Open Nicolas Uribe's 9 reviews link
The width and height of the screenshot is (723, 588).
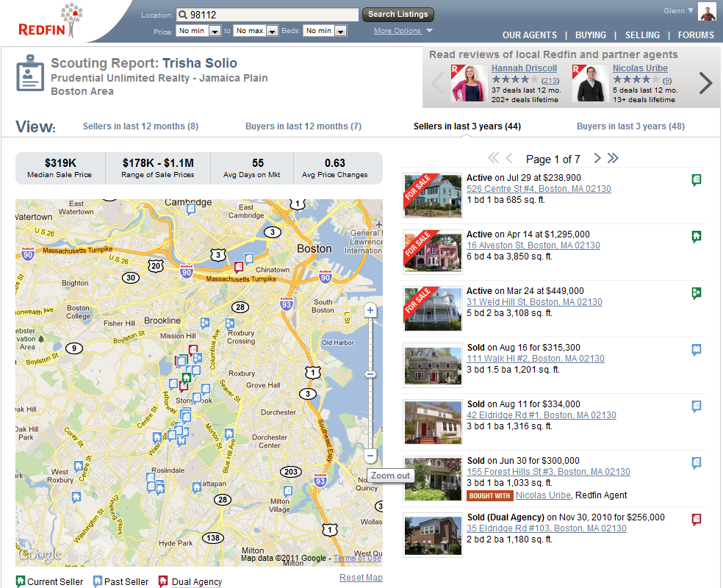pyautogui.click(x=667, y=81)
